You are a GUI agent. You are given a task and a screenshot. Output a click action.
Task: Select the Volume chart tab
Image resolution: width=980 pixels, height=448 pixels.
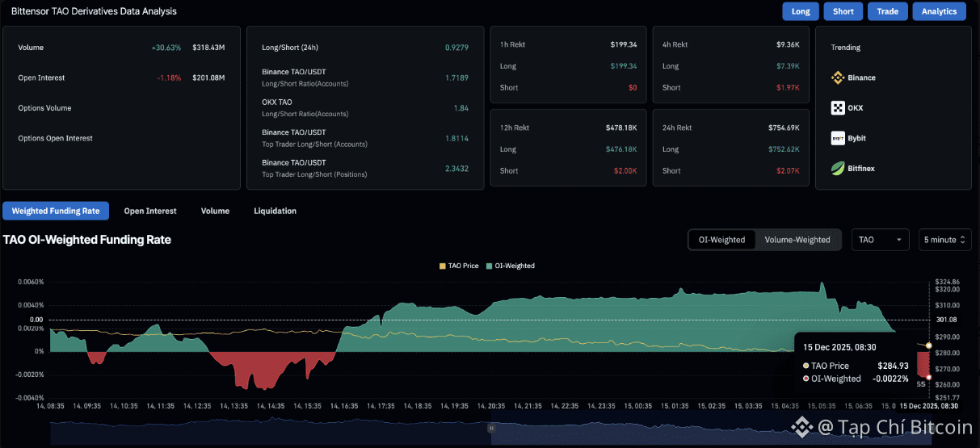[x=215, y=211]
